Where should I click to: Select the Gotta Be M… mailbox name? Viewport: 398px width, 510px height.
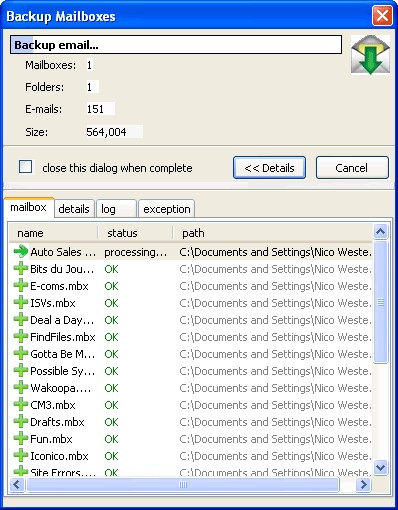click(62, 354)
